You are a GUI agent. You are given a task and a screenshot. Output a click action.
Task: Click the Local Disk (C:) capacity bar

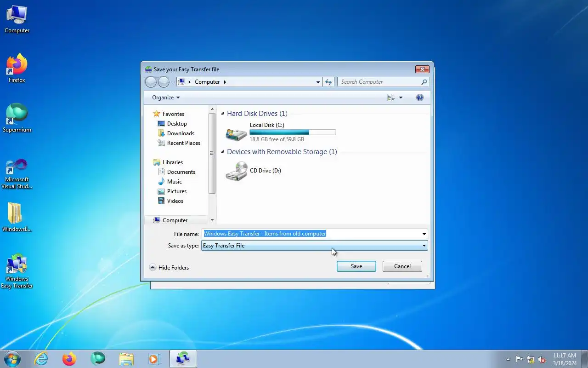[x=293, y=132]
